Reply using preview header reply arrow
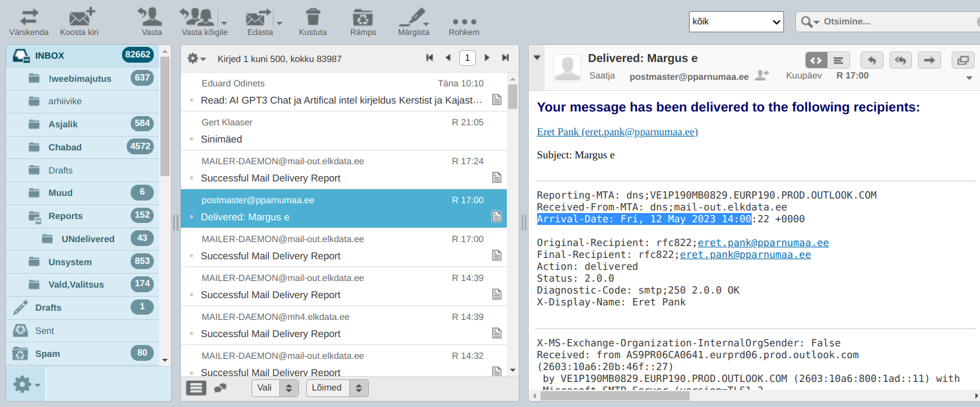 point(872,60)
